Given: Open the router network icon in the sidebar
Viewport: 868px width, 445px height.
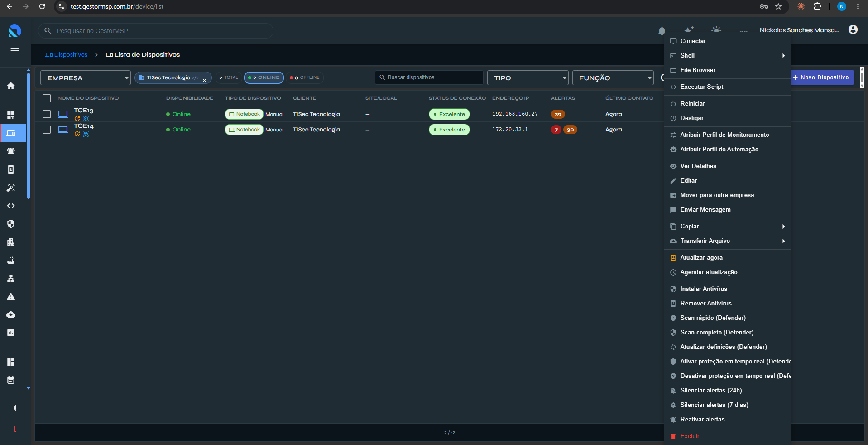Looking at the screenshot, I should point(11,260).
